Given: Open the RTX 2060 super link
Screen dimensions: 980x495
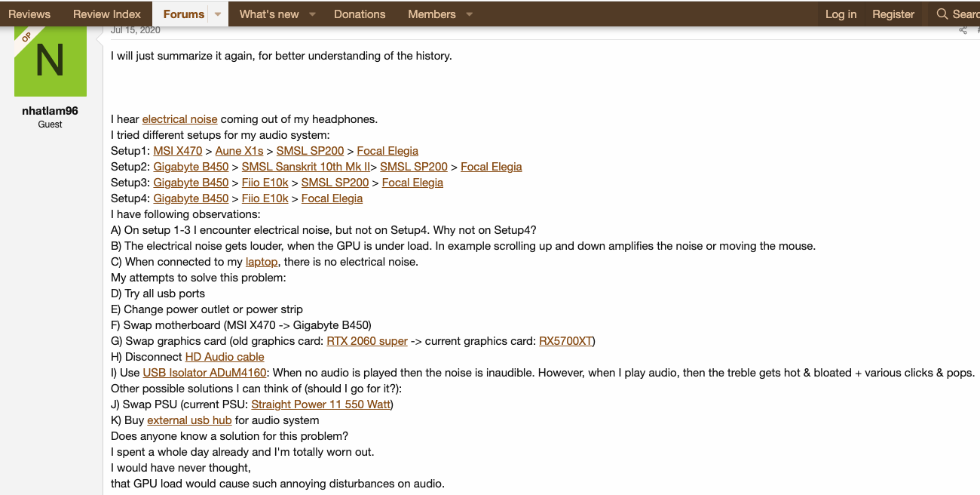Looking at the screenshot, I should coord(367,341).
